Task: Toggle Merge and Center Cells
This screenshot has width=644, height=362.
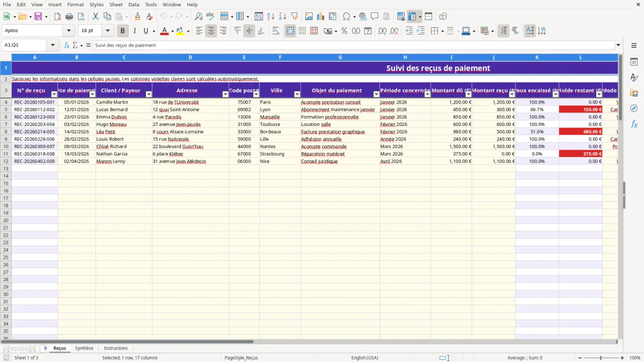Action: tap(290, 31)
